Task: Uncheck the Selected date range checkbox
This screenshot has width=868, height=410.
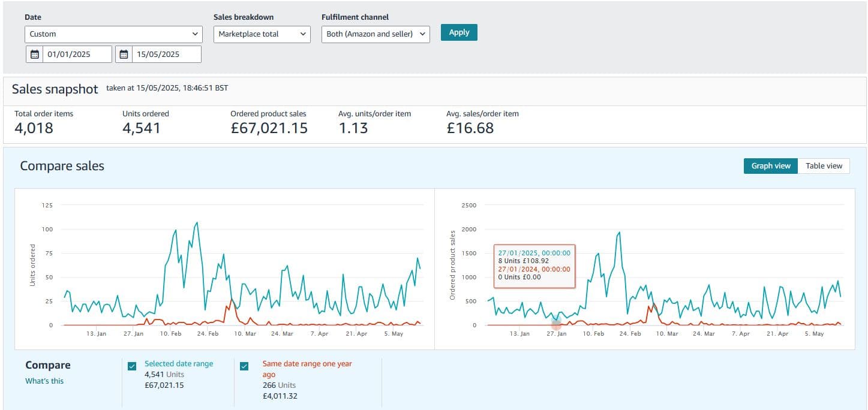Action: tap(132, 366)
